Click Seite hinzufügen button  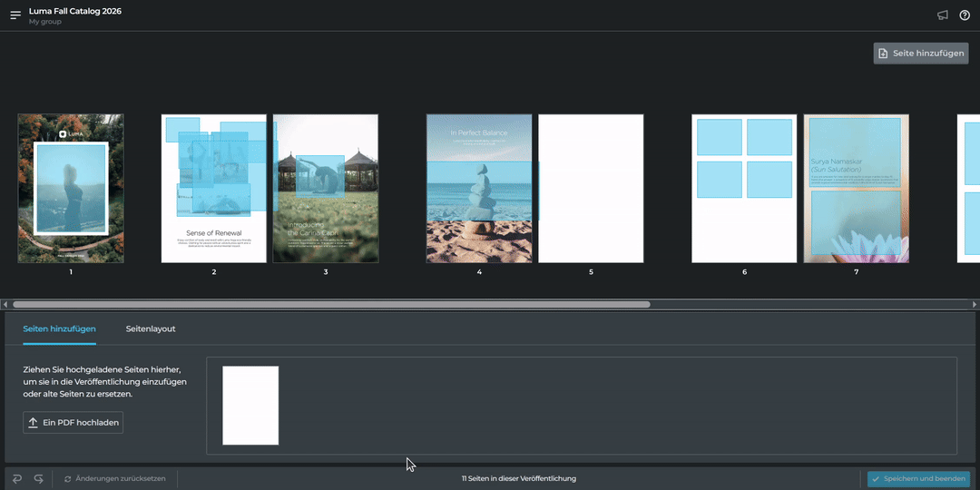coord(921,54)
